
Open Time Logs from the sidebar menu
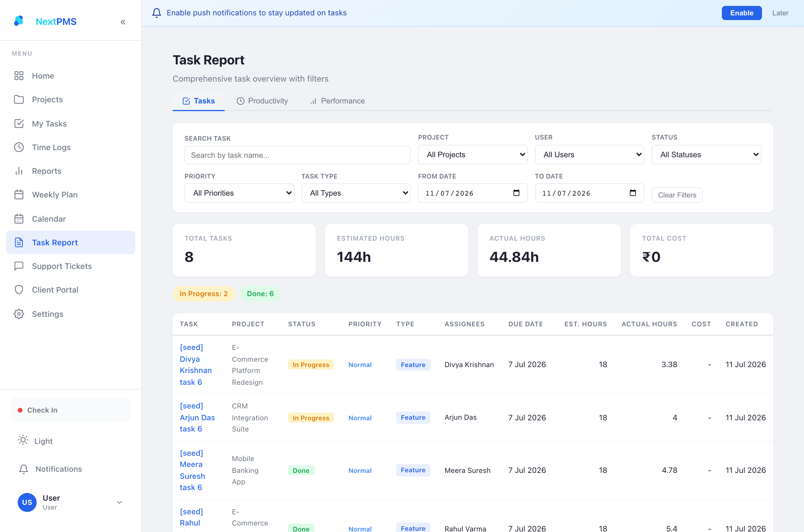[71, 147]
